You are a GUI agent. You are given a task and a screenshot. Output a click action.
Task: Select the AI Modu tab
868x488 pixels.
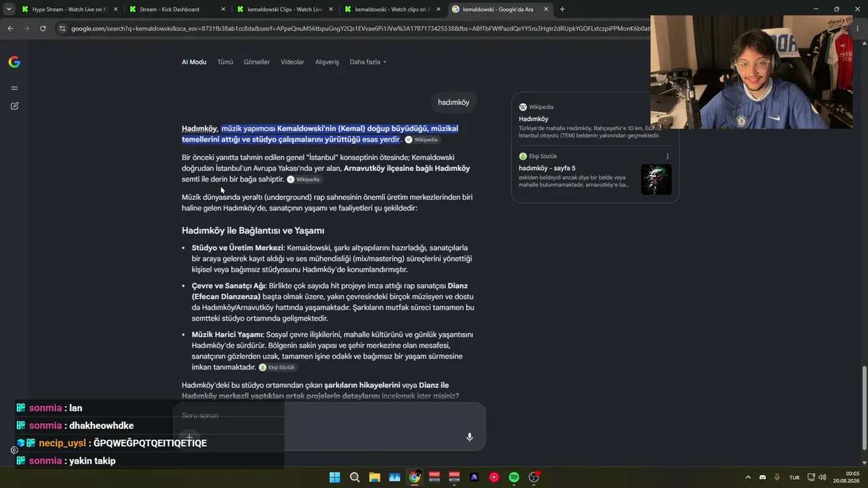coord(194,62)
